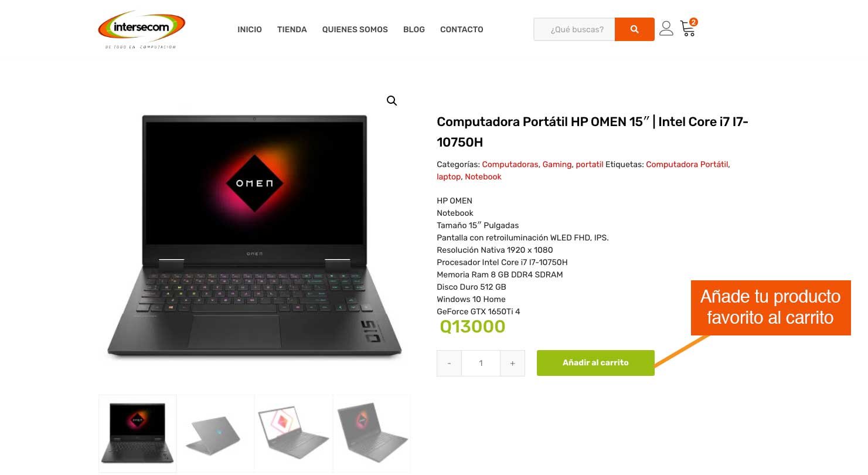Go to INICIO menu item
868x475 pixels.
click(250, 29)
